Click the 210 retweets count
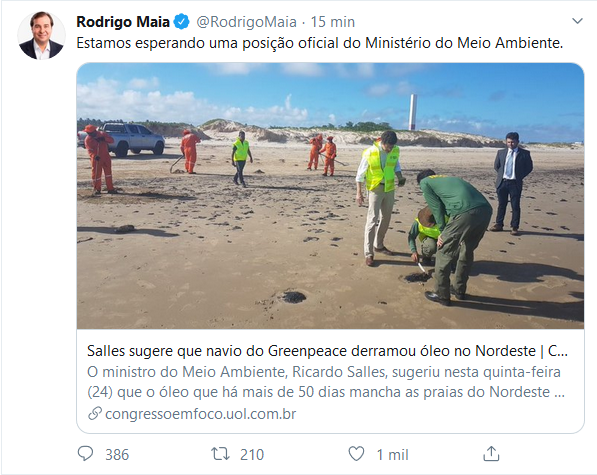The image size is (597, 475). coord(252,455)
